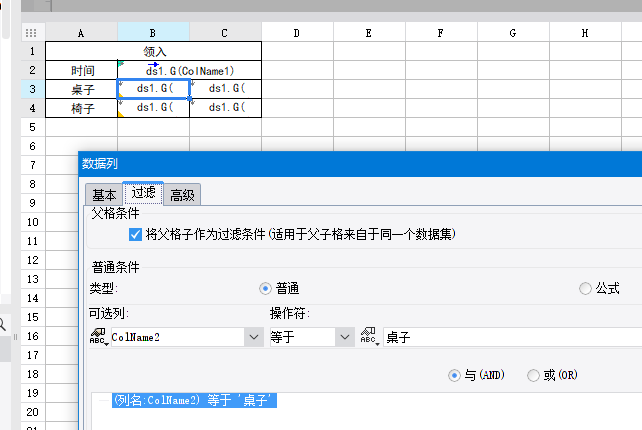Switch to the 过滤 tab

[143, 193]
